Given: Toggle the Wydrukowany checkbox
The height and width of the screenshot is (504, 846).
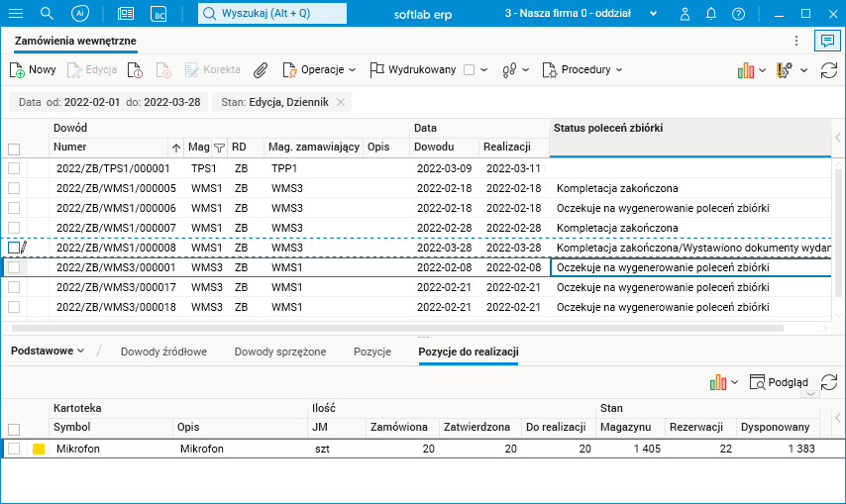Looking at the screenshot, I should [470, 70].
